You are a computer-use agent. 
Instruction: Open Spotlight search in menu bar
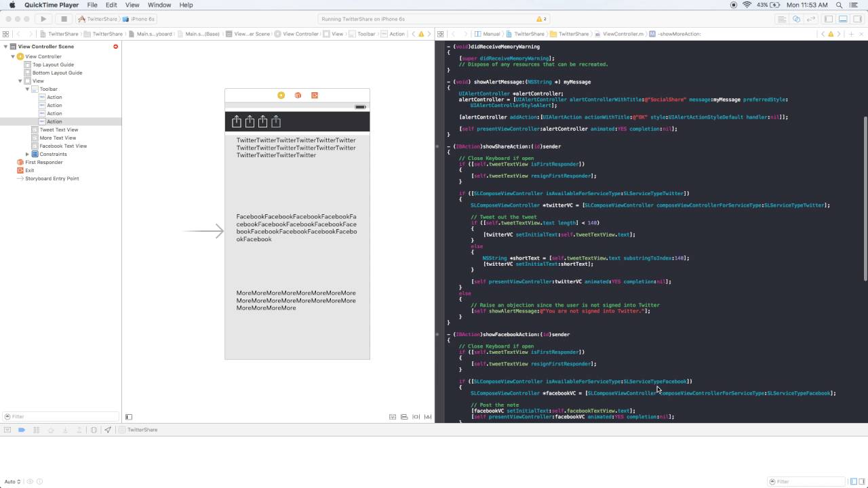pyautogui.click(x=840, y=5)
